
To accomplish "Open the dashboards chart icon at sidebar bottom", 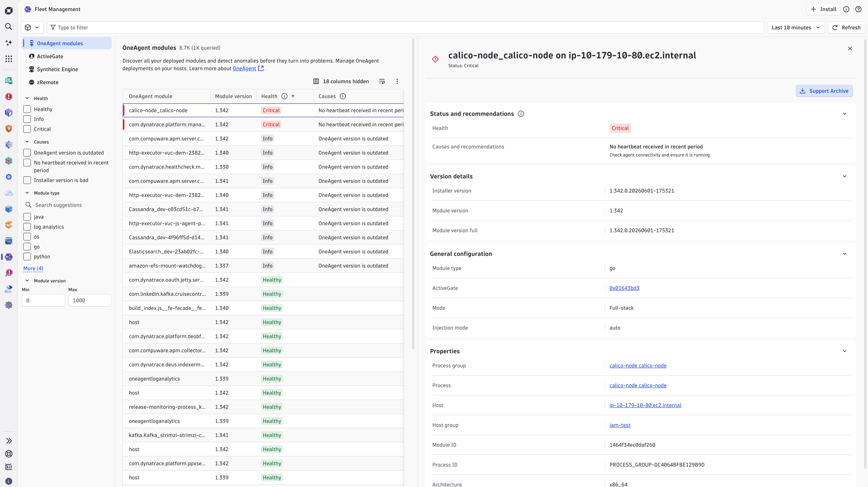I will click(9, 467).
